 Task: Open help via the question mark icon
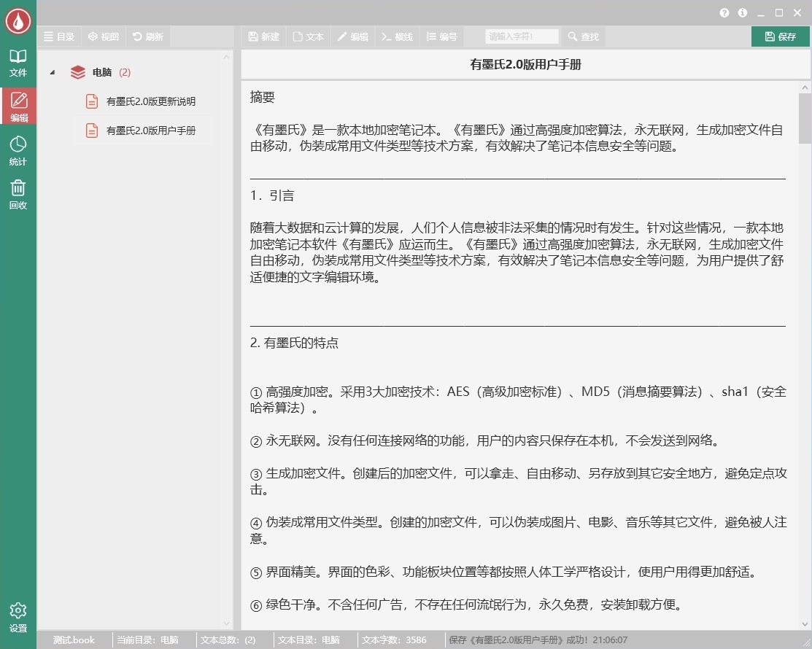pos(724,12)
